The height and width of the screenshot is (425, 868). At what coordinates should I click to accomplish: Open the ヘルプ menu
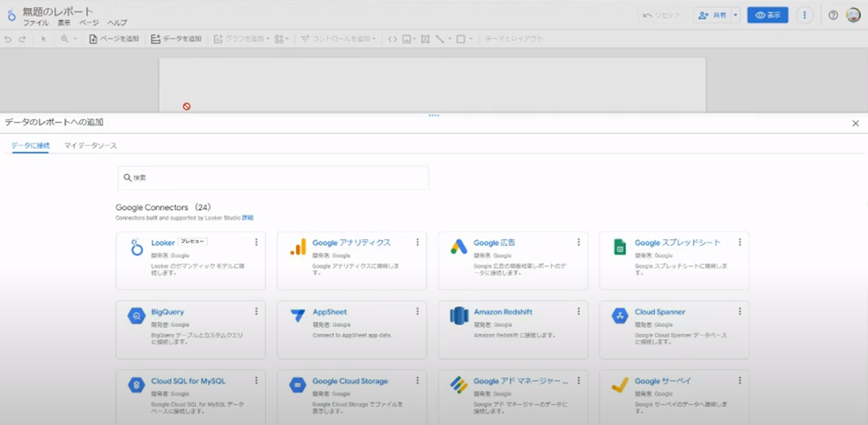coord(117,23)
